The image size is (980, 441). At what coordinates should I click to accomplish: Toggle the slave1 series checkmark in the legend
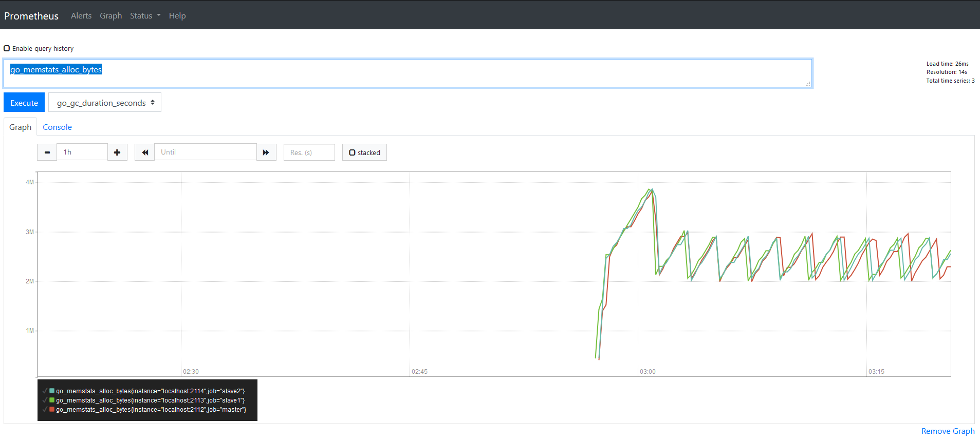point(45,400)
